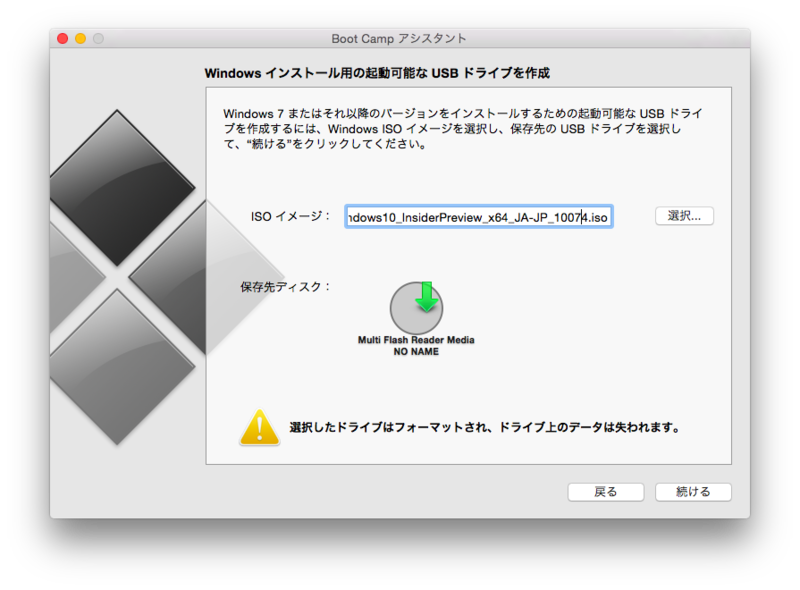
Task: Click the 'Multi Flash Reader Media' label
Action: click(x=416, y=340)
